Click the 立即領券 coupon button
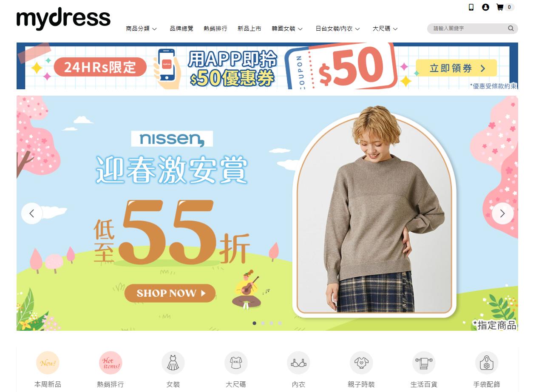This screenshot has height=392, width=533. 456,68
